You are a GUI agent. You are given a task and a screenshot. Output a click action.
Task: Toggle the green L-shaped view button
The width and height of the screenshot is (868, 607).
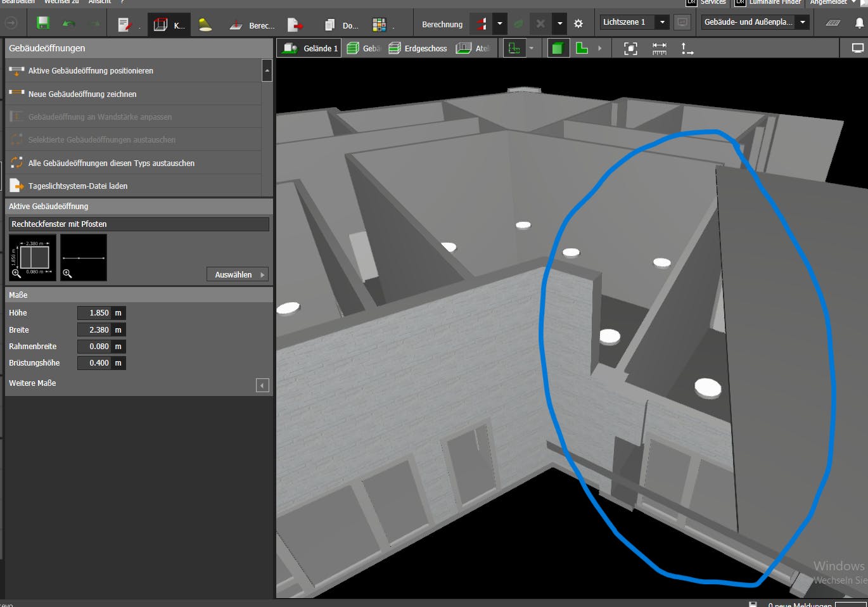tap(582, 48)
